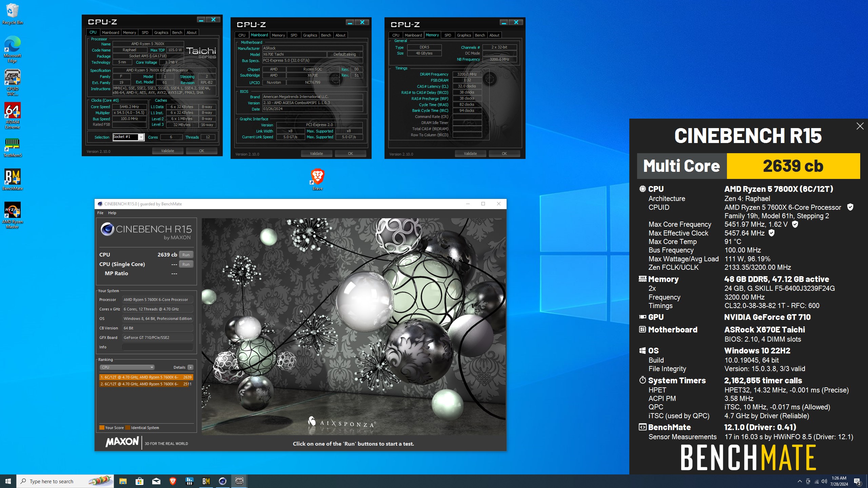Viewport: 868px width, 488px height.
Task: Click Validate in the Memory CPU-Z window
Action: click(470, 154)
